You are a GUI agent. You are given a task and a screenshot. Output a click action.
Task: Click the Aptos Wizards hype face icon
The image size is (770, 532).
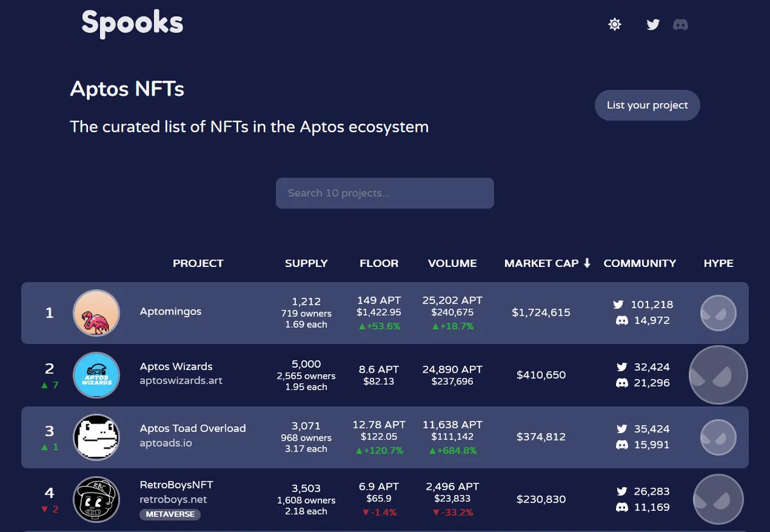[718, 375]
